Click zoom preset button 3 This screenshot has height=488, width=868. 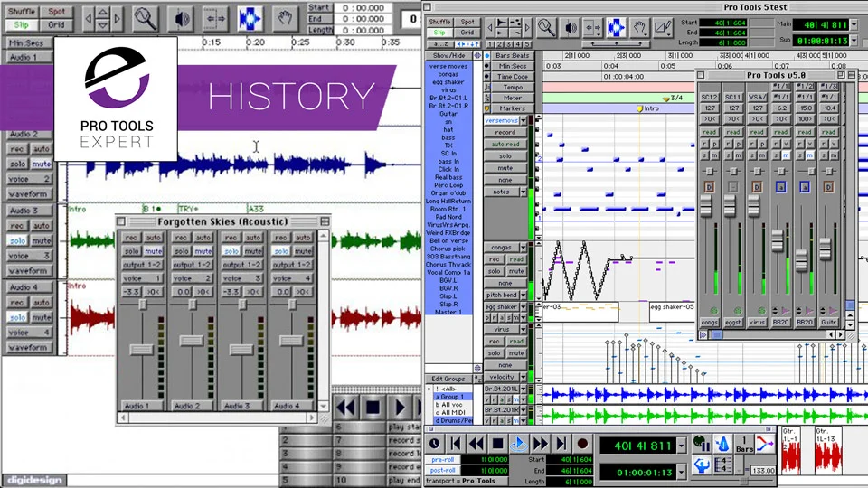click(509, 44)
